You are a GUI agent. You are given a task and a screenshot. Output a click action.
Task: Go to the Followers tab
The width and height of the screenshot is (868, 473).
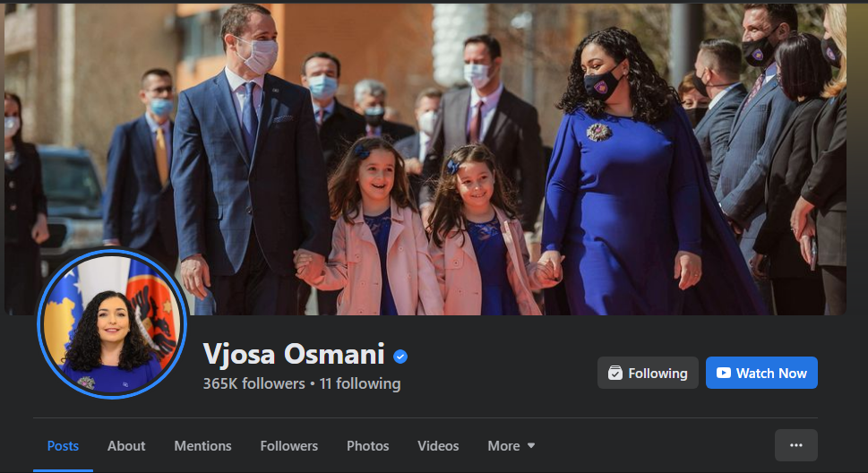click(289, 446)
